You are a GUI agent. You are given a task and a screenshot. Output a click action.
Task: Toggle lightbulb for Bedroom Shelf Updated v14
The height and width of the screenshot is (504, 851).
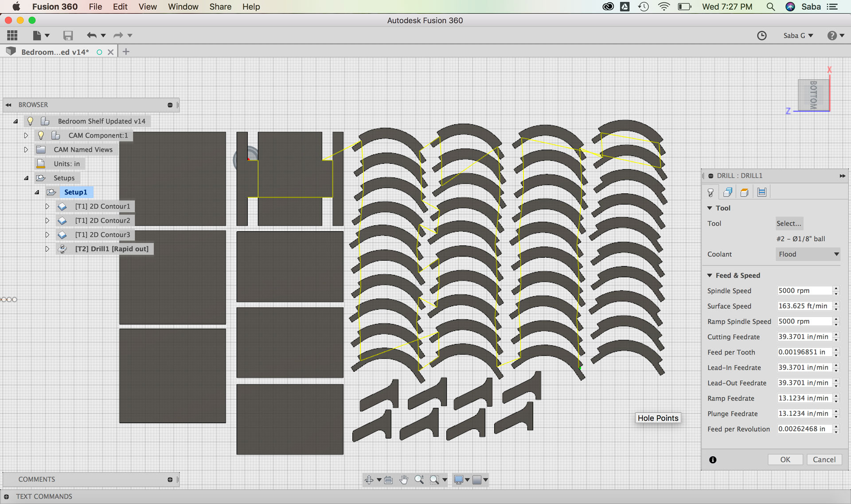coord(30,121)
